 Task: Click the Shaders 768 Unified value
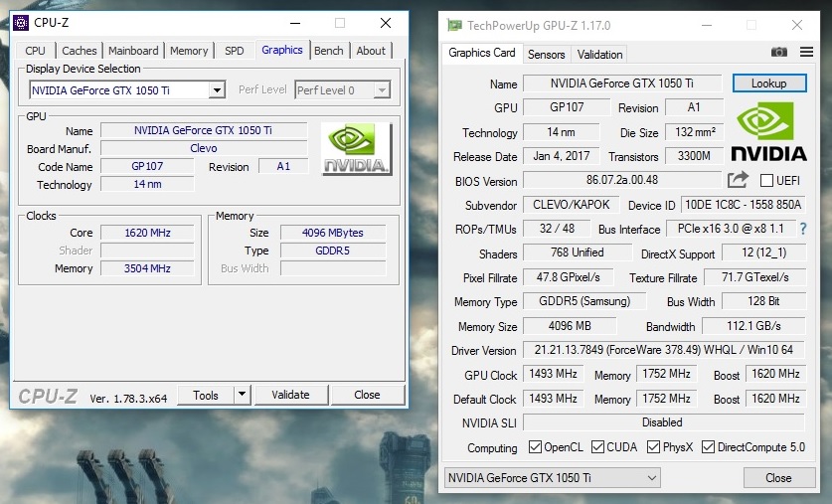click(578, 252)
